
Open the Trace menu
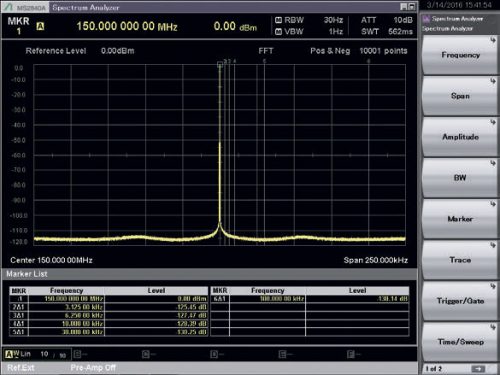point(460,260)
